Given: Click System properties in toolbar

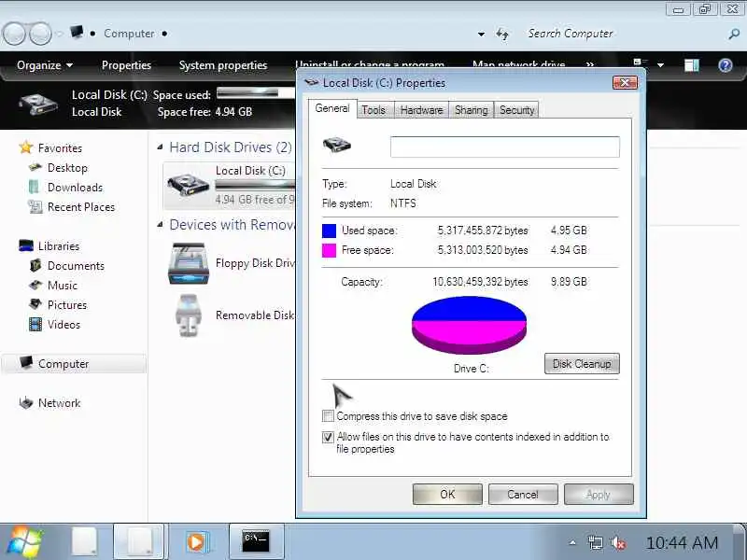Looking at the screenshot, I should tap(223, 64).
